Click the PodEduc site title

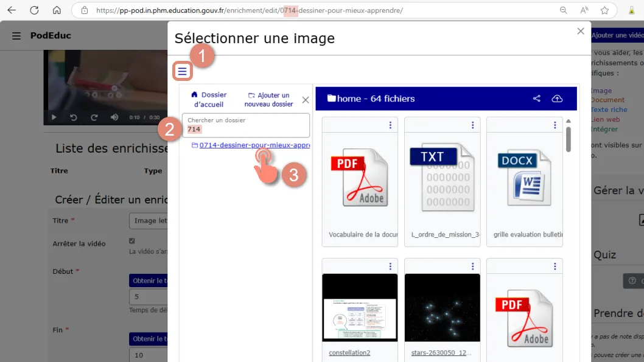(51, 36)
